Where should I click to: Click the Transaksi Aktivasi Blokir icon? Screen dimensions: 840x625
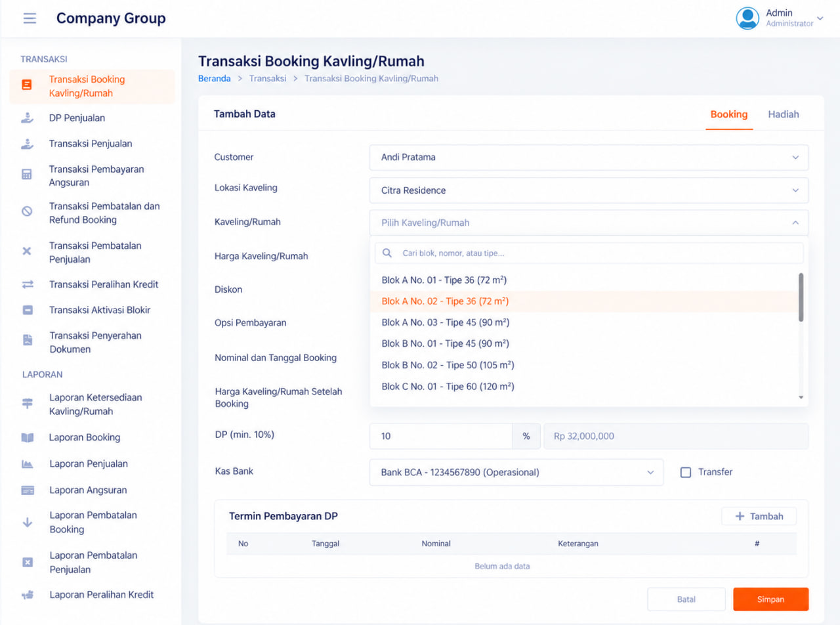[28, 310]
